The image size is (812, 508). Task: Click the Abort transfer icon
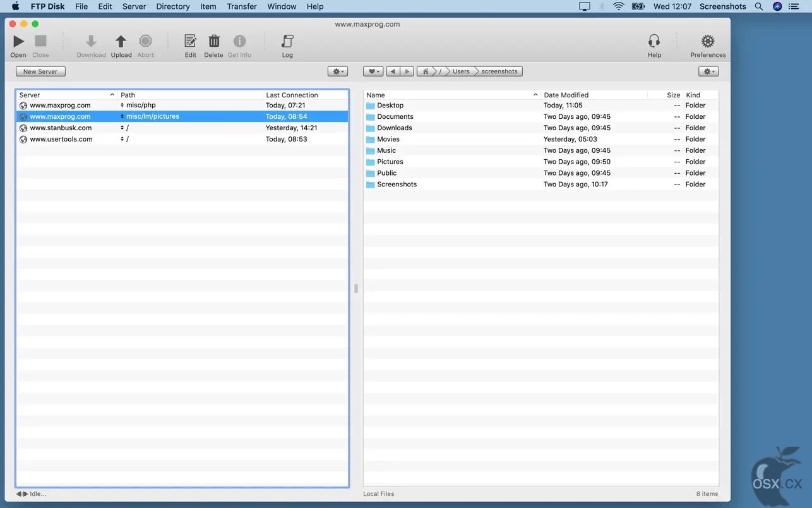pyautogui.click(x=145, y=42)
